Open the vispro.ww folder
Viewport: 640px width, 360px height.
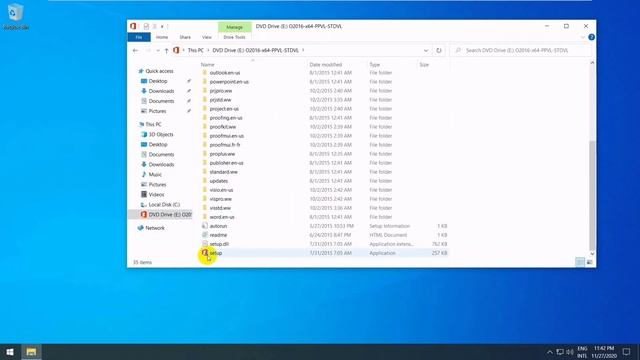(x=220, y=199)
